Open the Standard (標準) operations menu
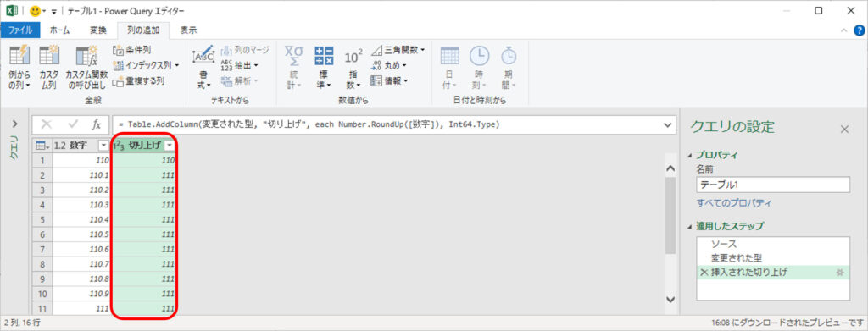The width and height of the screenshot is (868, 331). click(x=324, y=68)
